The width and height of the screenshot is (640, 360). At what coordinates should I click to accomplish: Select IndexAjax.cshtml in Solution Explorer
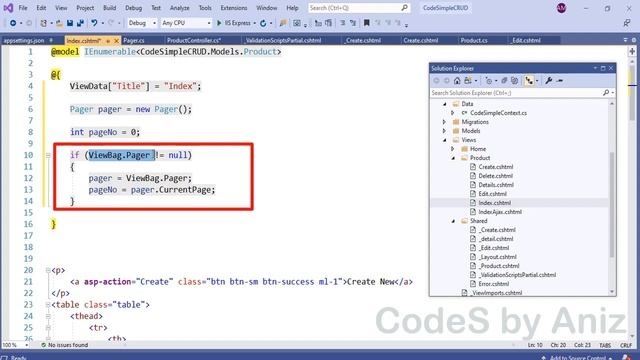point(500,212)
